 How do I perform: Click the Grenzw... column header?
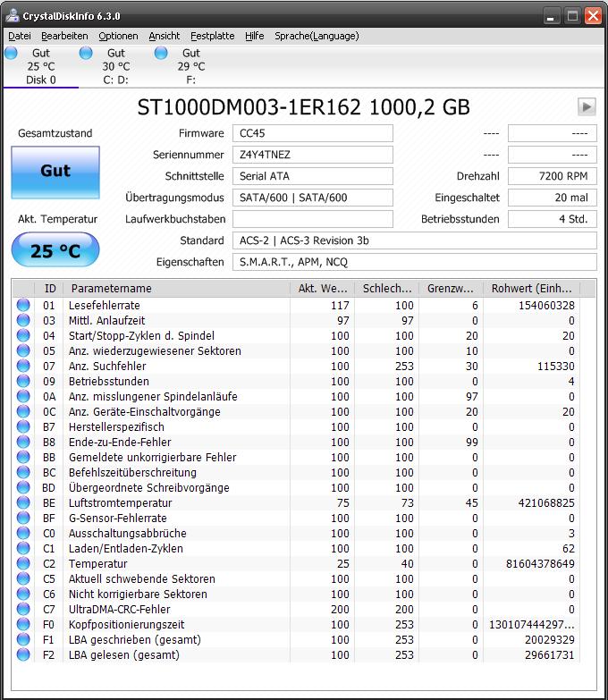[451, 289]
